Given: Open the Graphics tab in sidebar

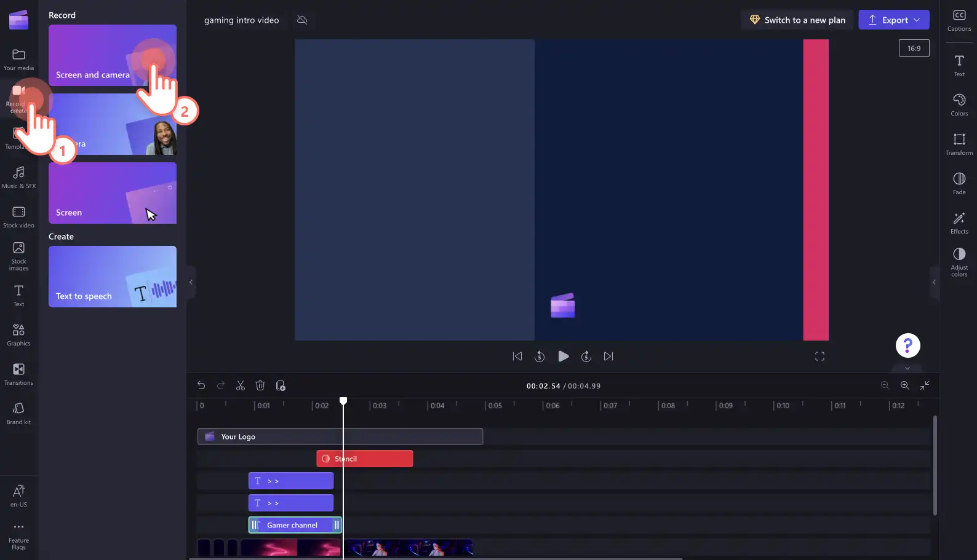Looking at the screenshot, I should [18, 334].
